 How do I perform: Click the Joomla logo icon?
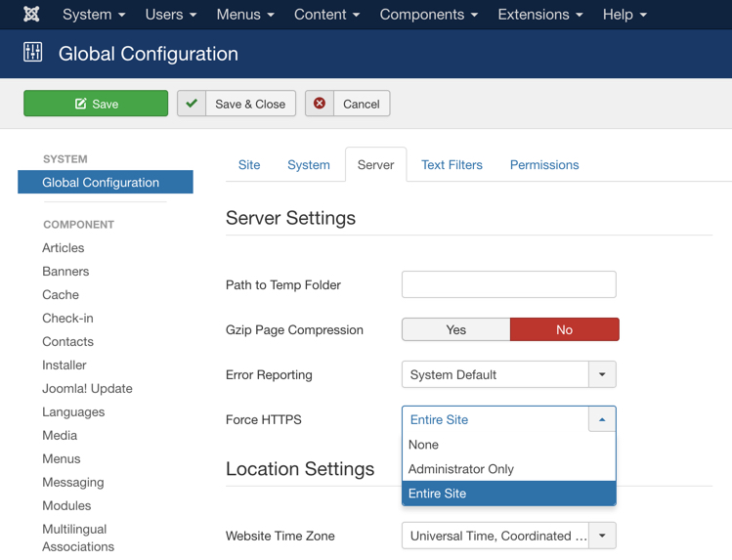31,14
